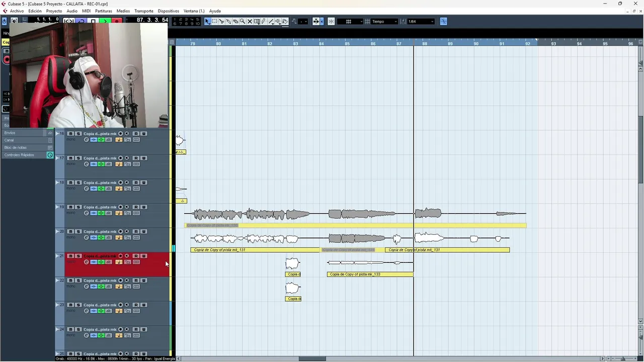Expand automation for track 23
This screenshot has width=644, height=362.
click(57, 305)
